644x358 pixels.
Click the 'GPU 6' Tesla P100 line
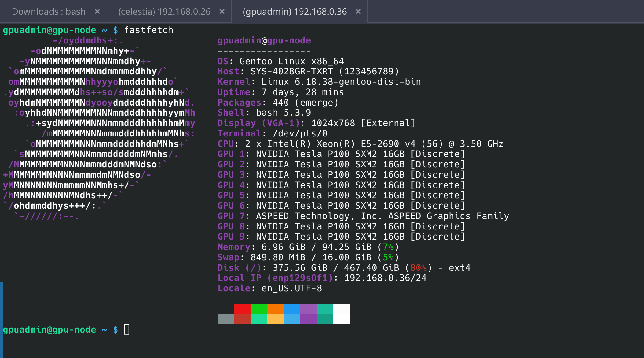point(341,206)
